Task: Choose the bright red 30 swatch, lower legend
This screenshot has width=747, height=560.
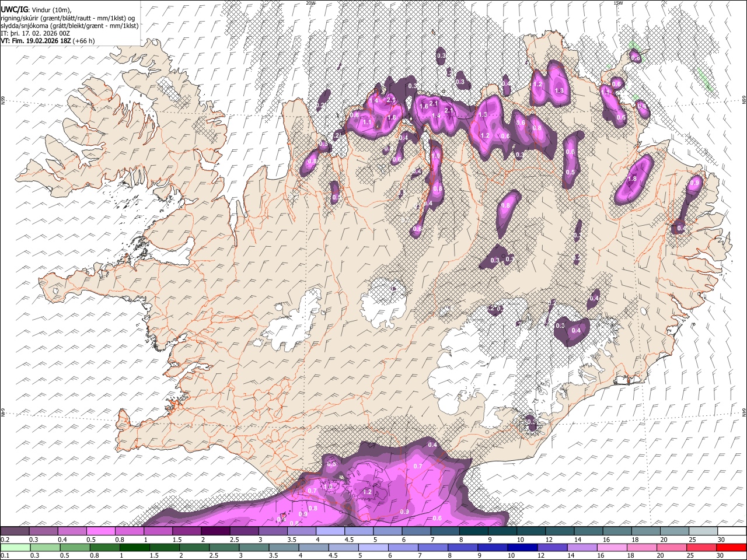Action: 732,548
